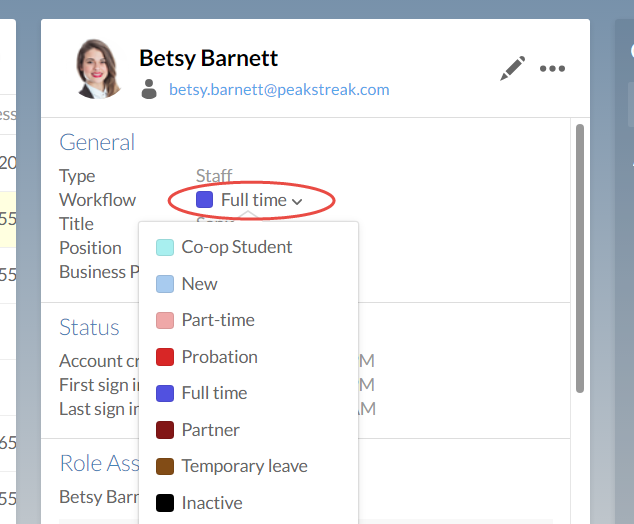The height and width of the screenshot is (524, 634).
Task: Click Betsy Barnett's profile photo
Action: tap(100, 68)
